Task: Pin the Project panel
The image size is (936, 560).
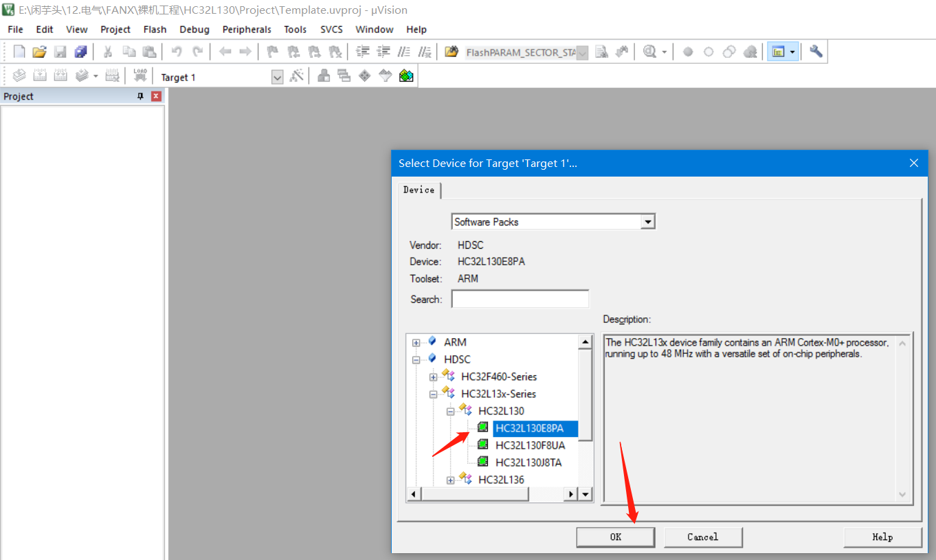Action: coord(141,96)
